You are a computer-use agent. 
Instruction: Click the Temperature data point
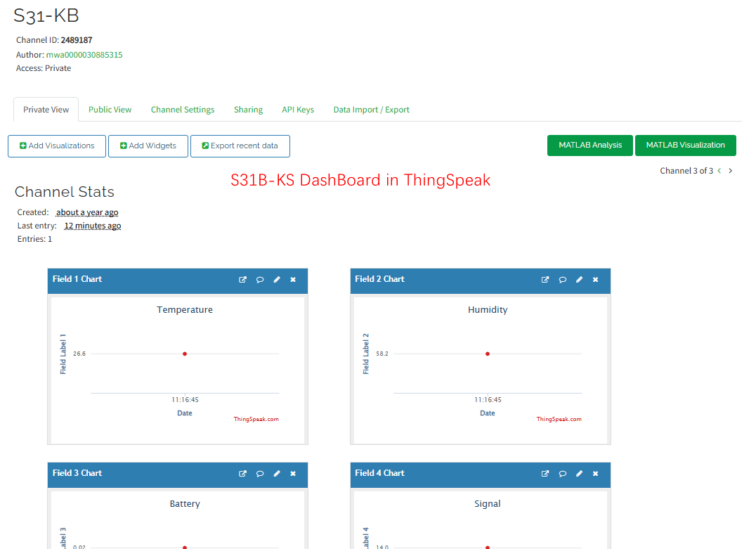coord(185,354)
